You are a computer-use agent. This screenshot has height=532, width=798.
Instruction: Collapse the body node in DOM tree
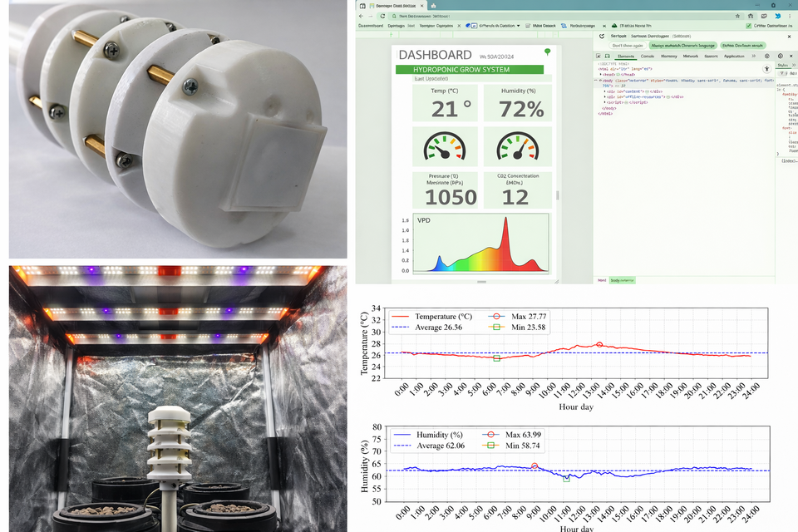point(600,81)
